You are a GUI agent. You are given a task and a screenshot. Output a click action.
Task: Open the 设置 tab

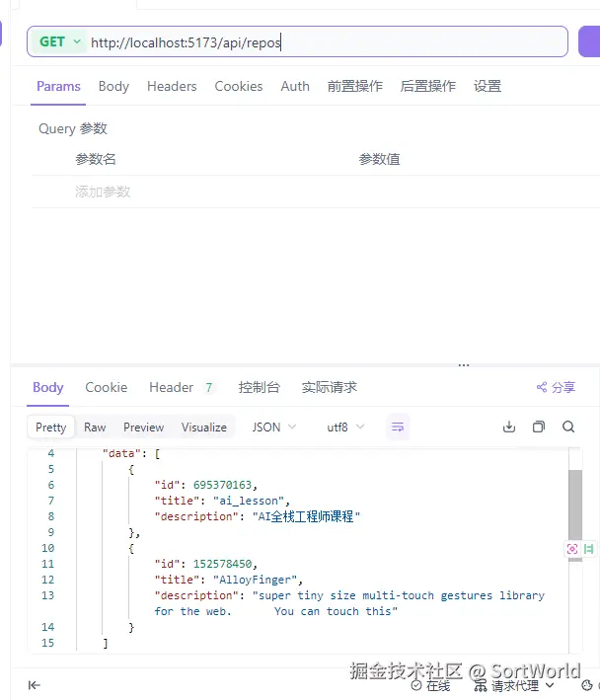[x=487, y=86]
